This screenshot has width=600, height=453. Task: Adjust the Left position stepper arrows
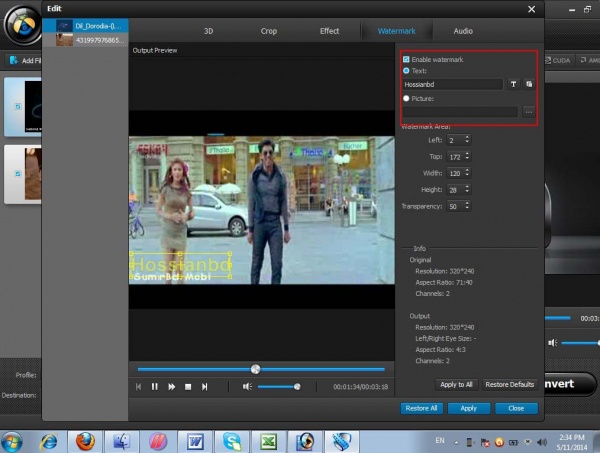(466, 140)
